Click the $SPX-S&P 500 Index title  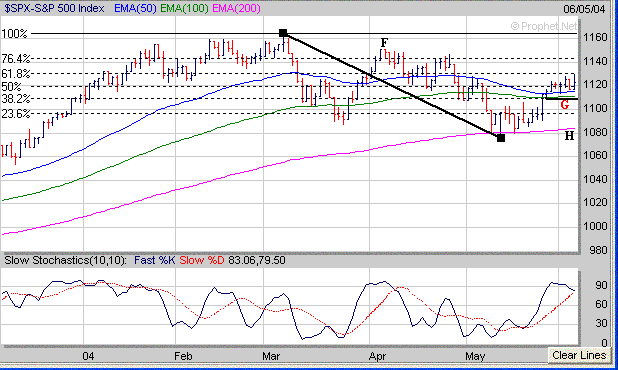click(54, 8)
